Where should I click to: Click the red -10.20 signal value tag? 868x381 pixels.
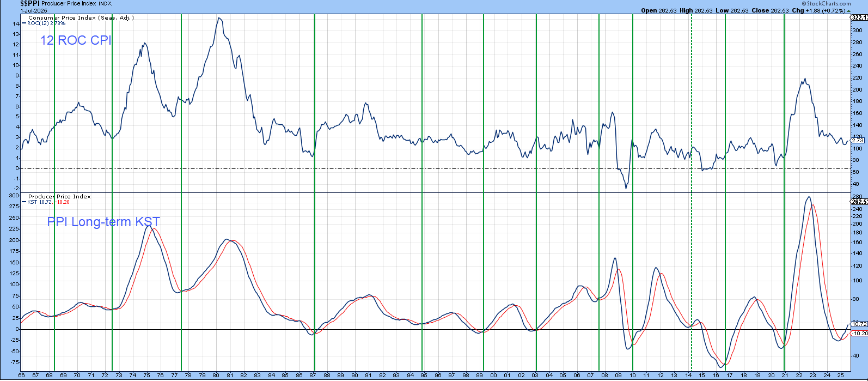click(859, 333)
